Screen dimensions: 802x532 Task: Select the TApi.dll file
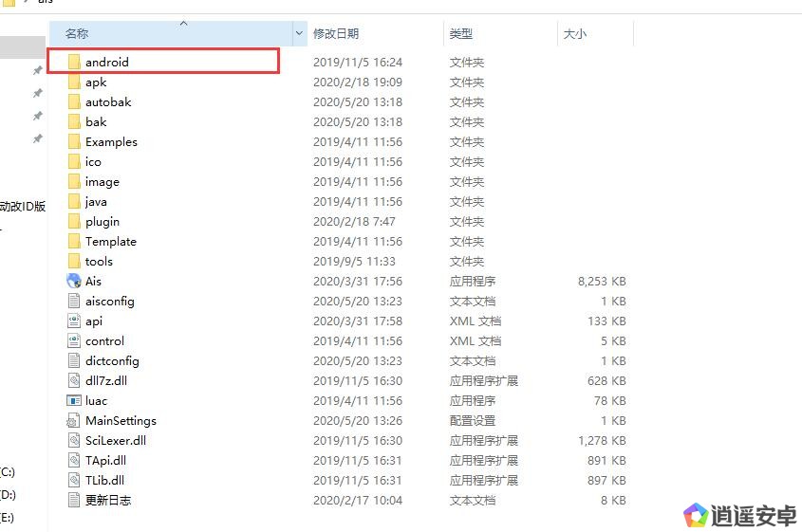click(x=105, y=460)
